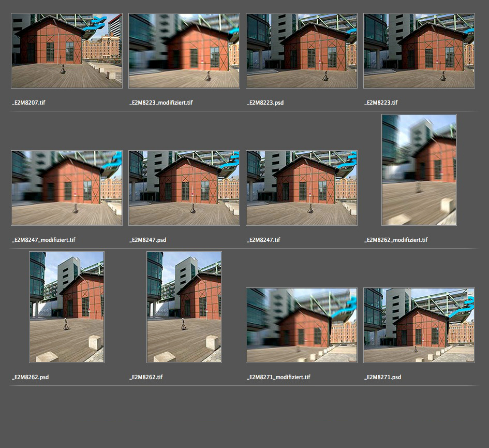The image size is (489, 448).
Task: Open the _E2M8223.tif thumbnail image
Action: point(419,51)
